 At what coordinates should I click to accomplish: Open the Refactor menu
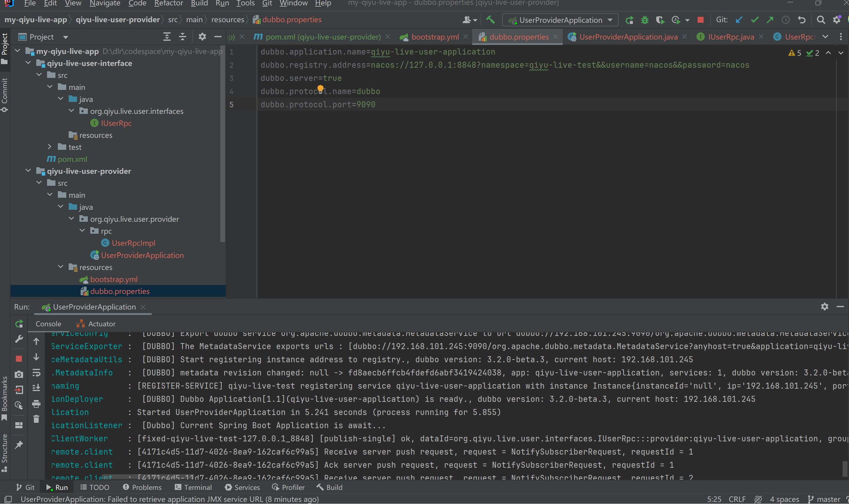point(168,3)
